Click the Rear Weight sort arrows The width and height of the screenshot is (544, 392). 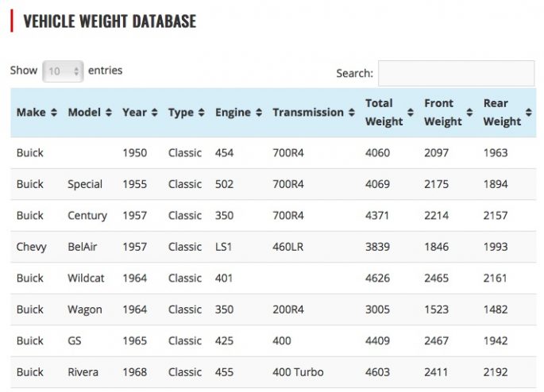[528, 113]
